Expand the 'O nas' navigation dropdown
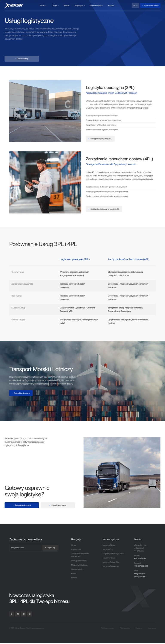The height and width of the screenshot is (644, 165). pos(43,6)
